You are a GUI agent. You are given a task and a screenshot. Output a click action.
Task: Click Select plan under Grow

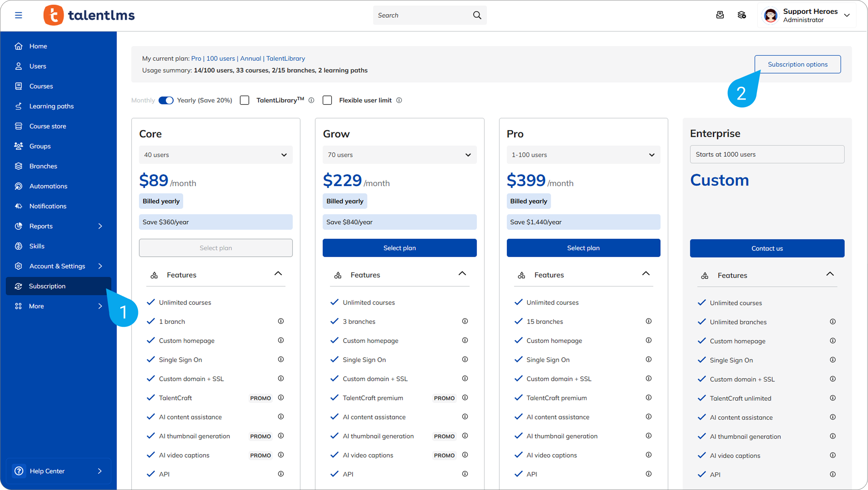click(399, 248)
